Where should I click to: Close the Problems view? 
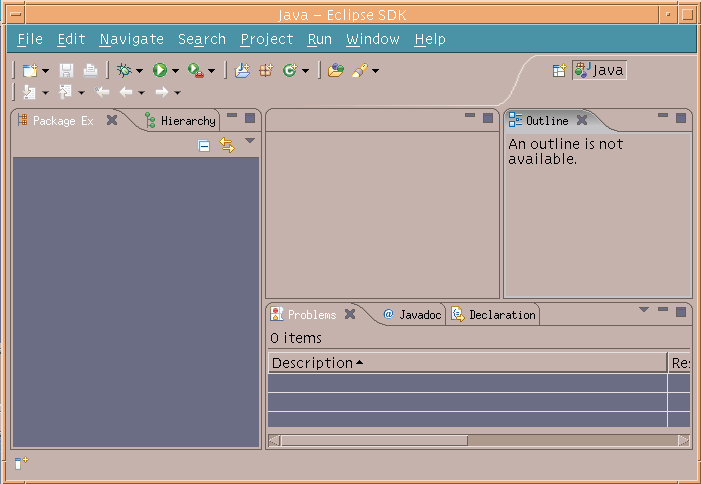coord(350,314)
